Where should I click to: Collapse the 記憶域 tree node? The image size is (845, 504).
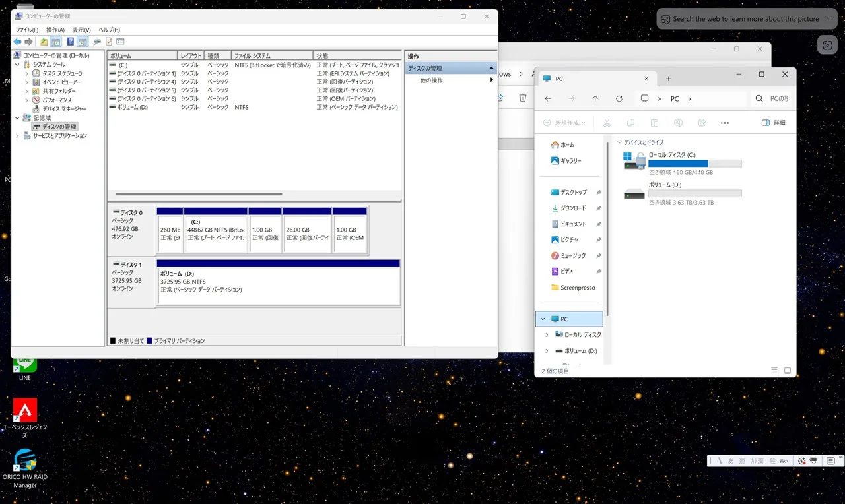pos(18,118)
